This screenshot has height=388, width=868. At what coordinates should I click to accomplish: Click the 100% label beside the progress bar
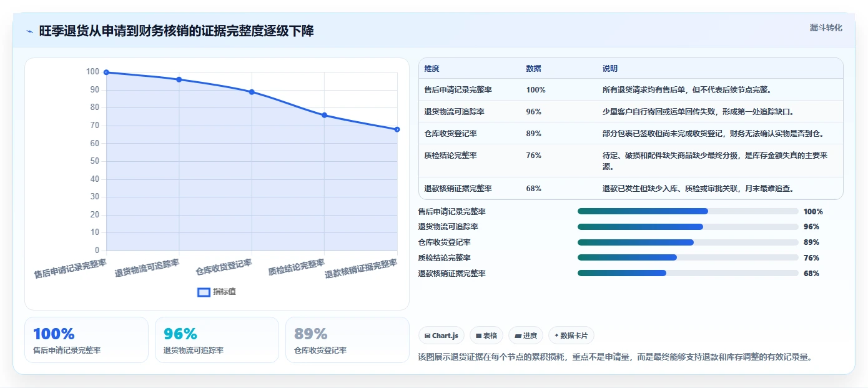click(x=813, y=212)
